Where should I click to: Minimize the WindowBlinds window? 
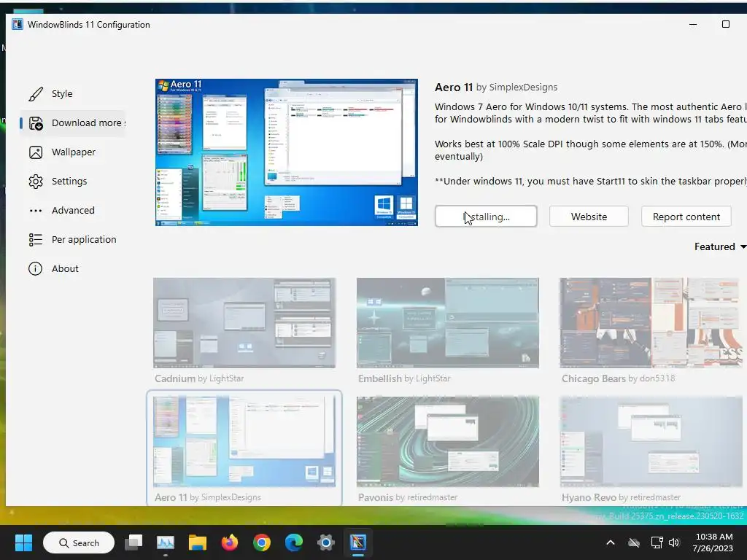point(693,24)
